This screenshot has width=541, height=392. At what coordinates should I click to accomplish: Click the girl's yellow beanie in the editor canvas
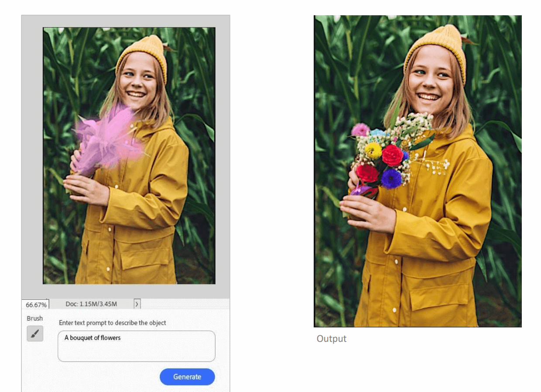[x=143, y=52]
